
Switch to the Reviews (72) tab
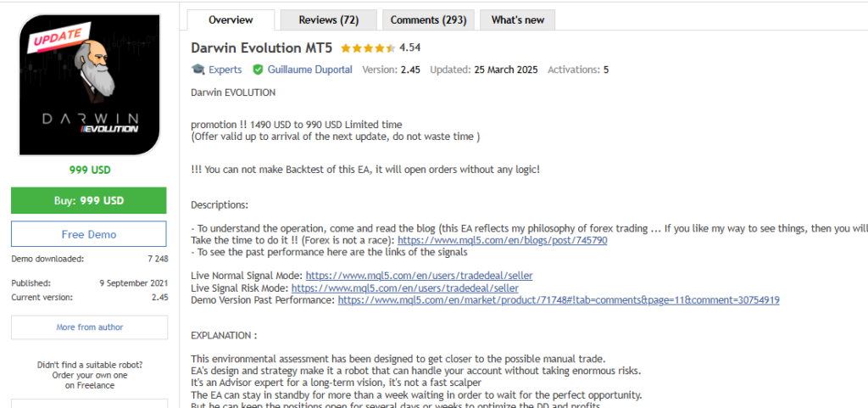pyautogui.click(x=329, y=20)
